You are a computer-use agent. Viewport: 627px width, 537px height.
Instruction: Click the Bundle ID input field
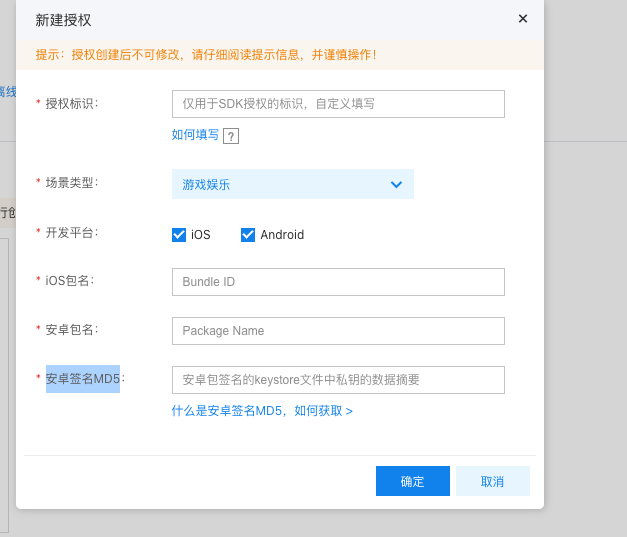coord(338,282)
